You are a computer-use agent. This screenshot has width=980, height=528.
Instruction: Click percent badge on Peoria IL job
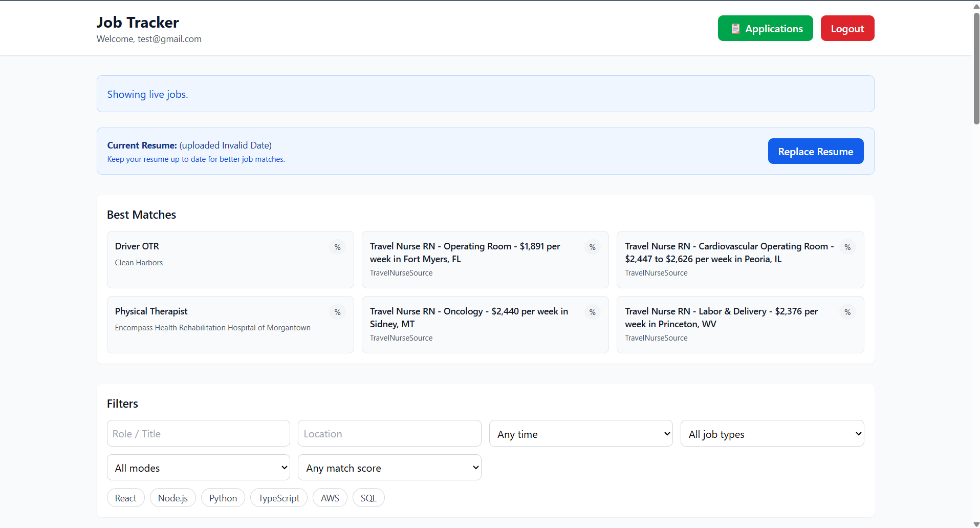[847, 247]
